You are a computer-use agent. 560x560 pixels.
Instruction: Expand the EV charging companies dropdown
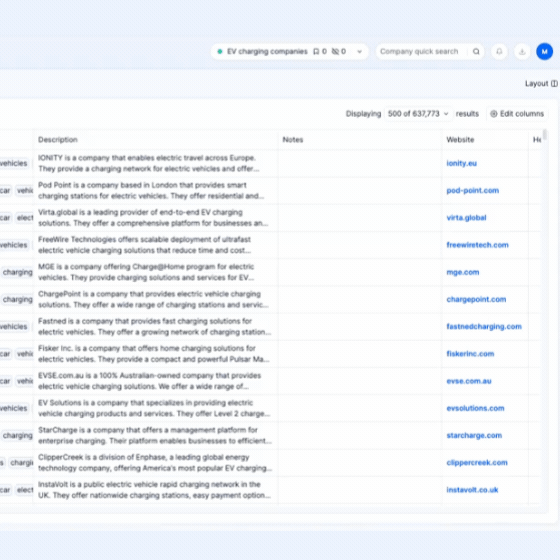pyautogui.click(x=359, y=51)
